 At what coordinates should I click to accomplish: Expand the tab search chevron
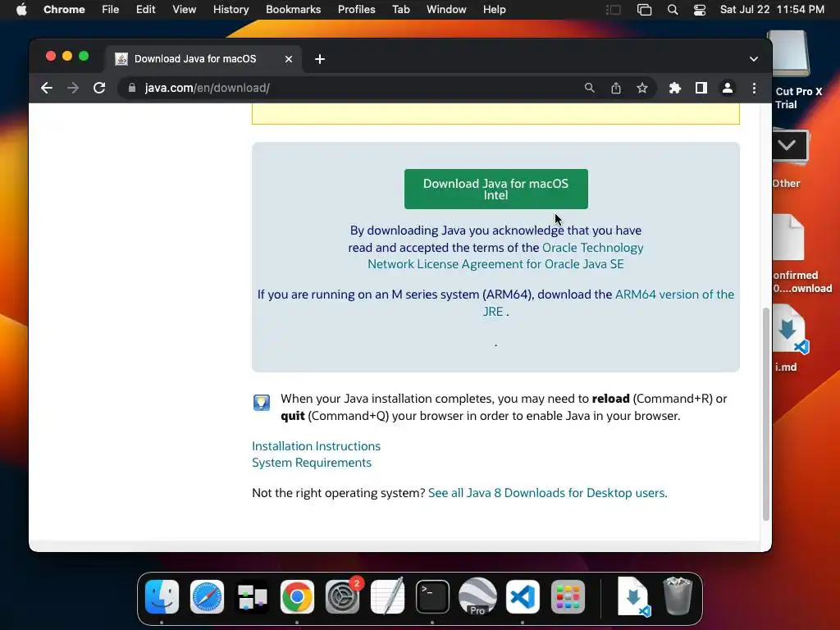pyautogui.click(x=754, y=59)
